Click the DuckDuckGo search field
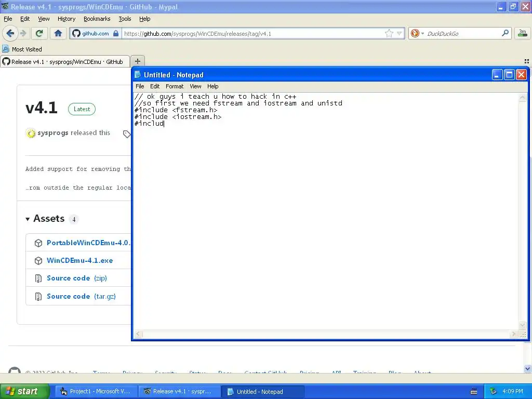 point(462,34)
